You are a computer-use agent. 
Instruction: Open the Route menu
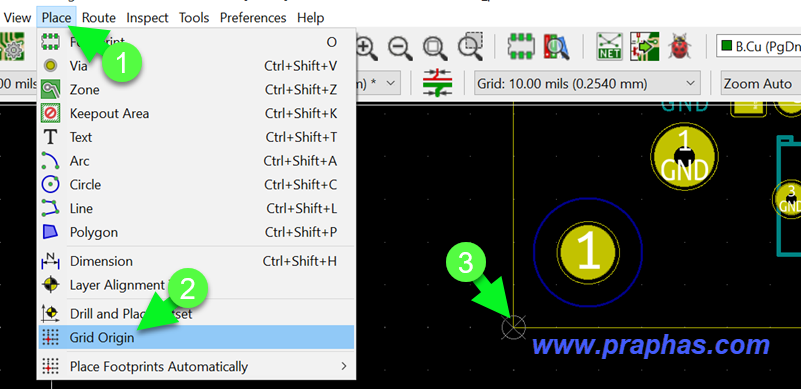click(99, 17)
